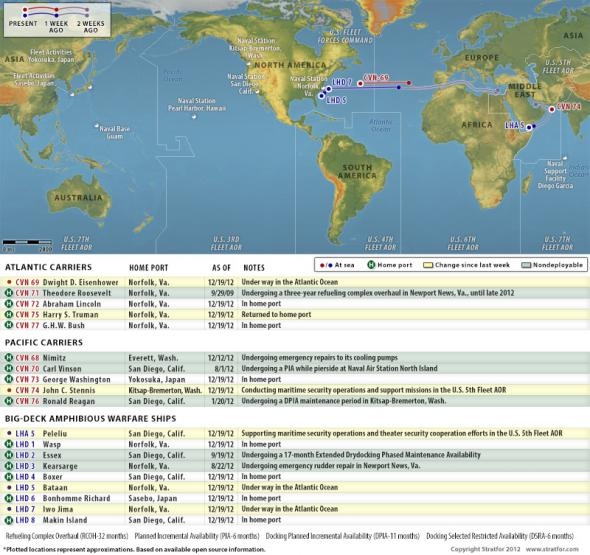Viewport: 590px width, 555px height.
Task: Click the note about emergency cooling pump repairs
Action: 319,357
